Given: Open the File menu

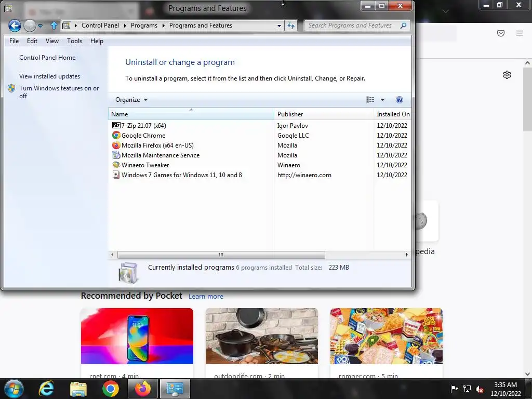Looking at the screenshot, I should (14, 41).
